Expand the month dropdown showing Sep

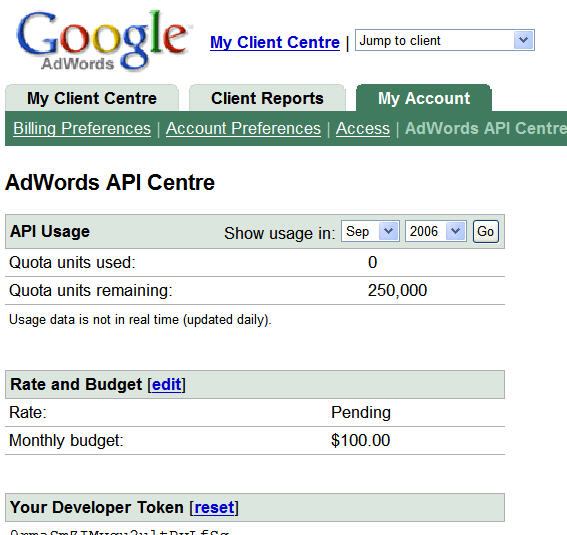(370, 231)
